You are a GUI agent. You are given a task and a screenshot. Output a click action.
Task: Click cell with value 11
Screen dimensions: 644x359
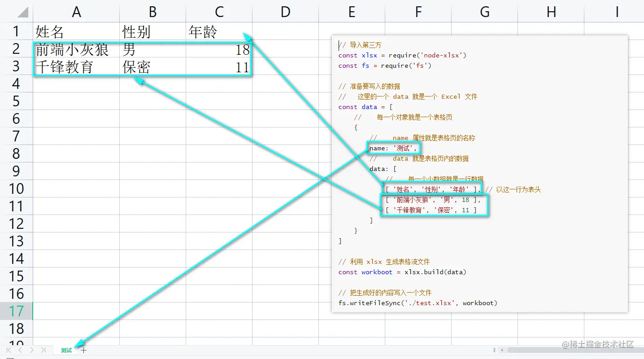[x=219, y=66]
